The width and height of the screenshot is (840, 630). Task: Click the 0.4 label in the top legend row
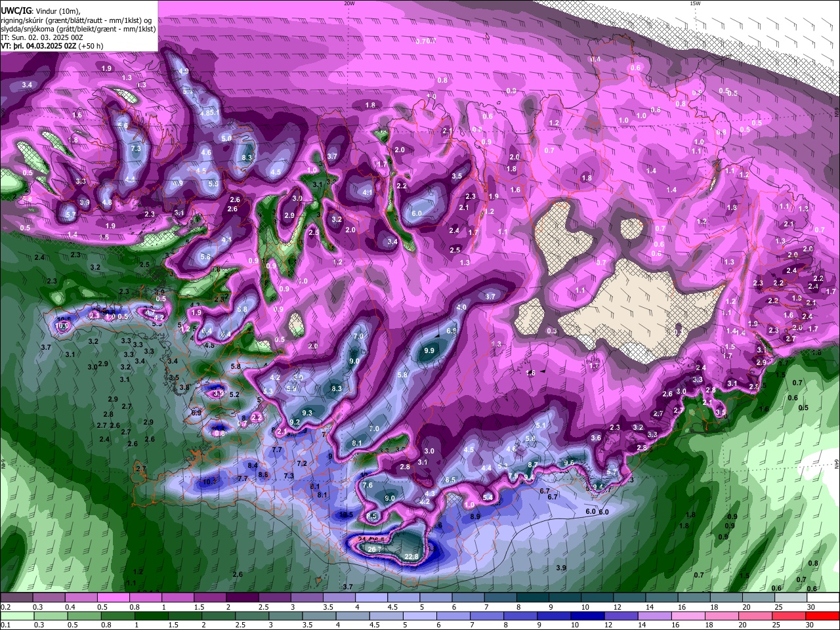click(x=70, y=607)
